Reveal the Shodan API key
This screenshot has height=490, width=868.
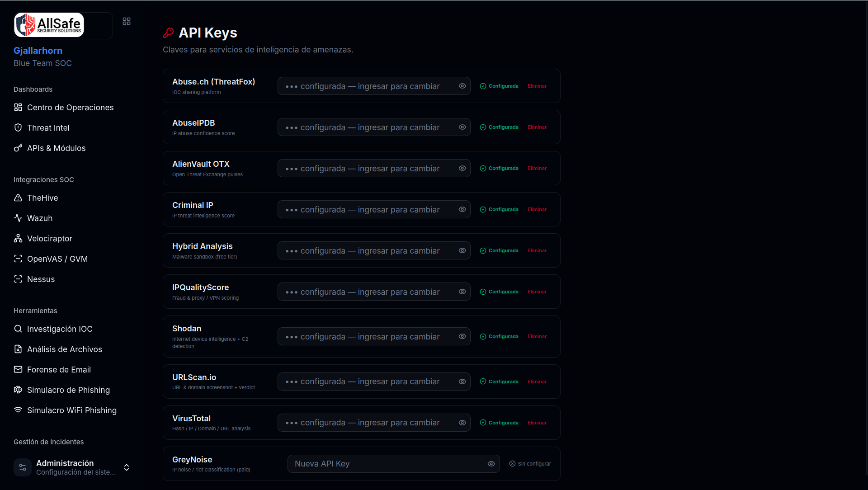(462, 336)
